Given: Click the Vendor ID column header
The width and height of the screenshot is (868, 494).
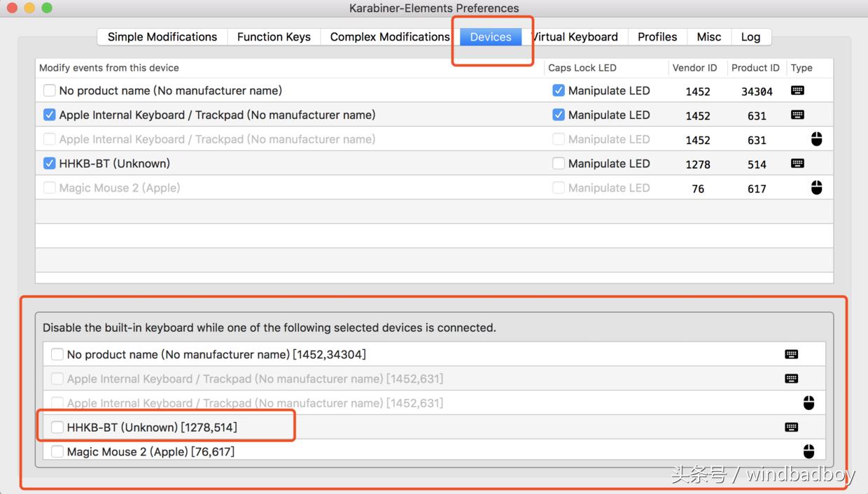Looking at the screenshot, I should pos(694,68).
